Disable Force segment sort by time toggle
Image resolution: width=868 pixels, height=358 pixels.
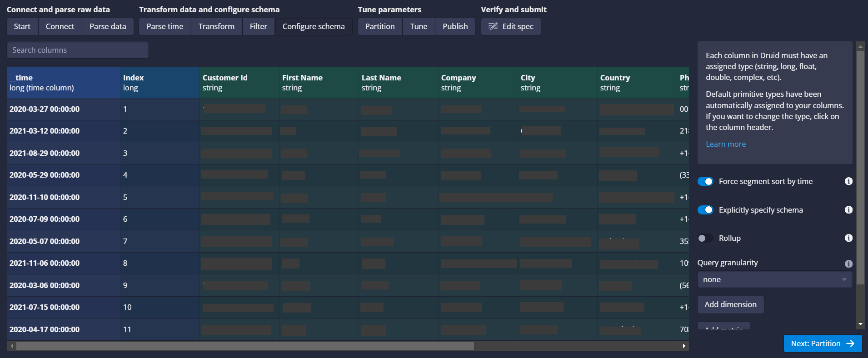(705, 181)
